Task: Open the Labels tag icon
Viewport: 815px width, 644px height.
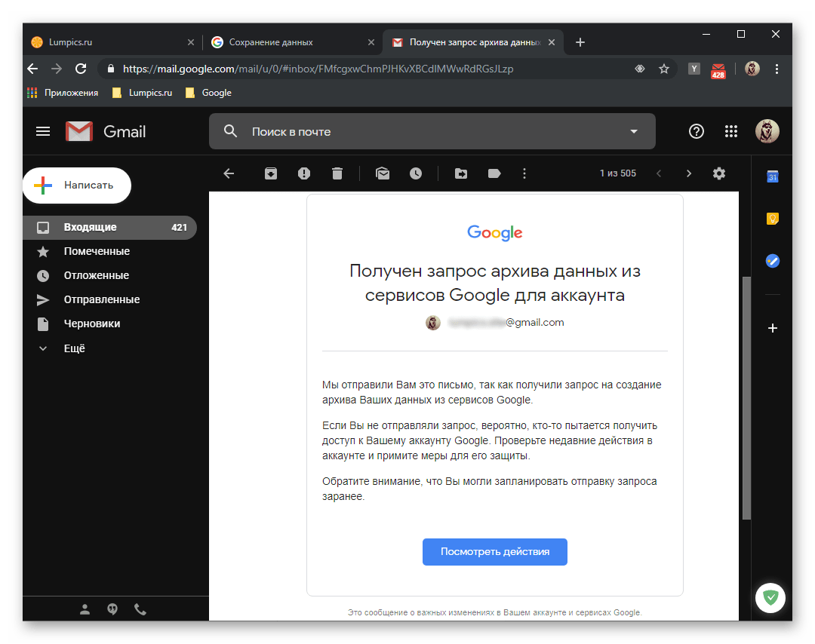Action: (494, 173)
